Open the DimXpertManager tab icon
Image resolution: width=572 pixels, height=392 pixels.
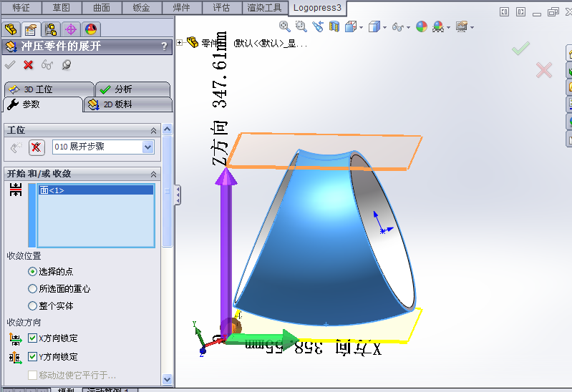click(x=71, y=29)
